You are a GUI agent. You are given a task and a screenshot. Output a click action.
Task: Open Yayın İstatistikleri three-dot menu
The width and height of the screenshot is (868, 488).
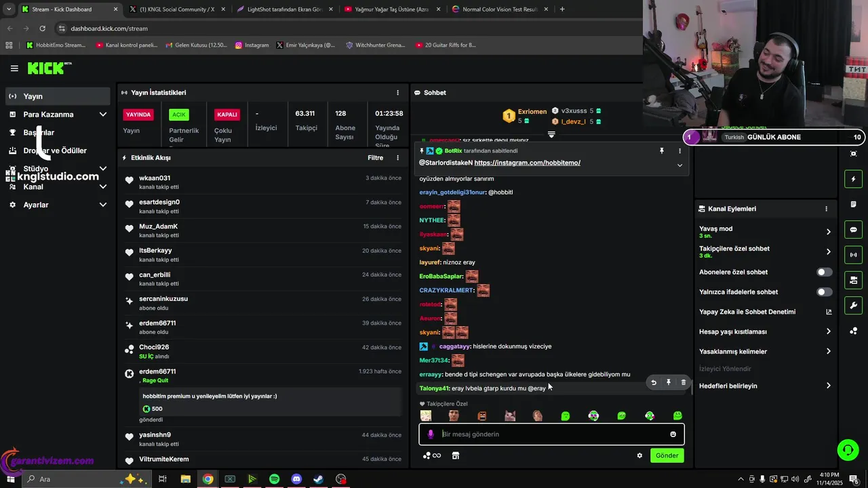398,93
